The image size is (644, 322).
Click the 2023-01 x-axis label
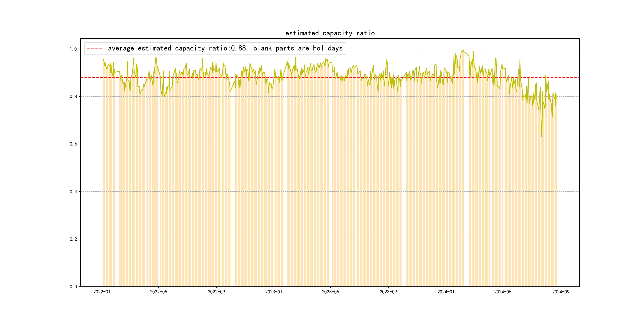click(274, 292)
